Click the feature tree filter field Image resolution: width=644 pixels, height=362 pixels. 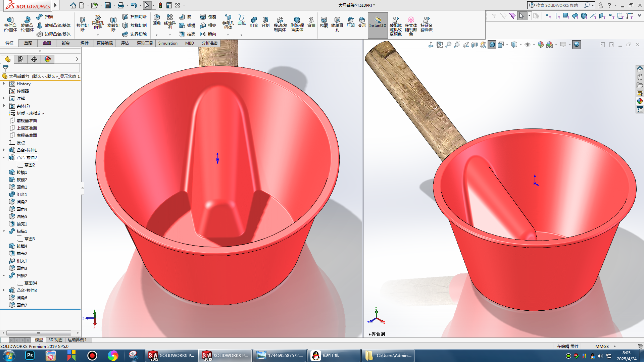40,68
